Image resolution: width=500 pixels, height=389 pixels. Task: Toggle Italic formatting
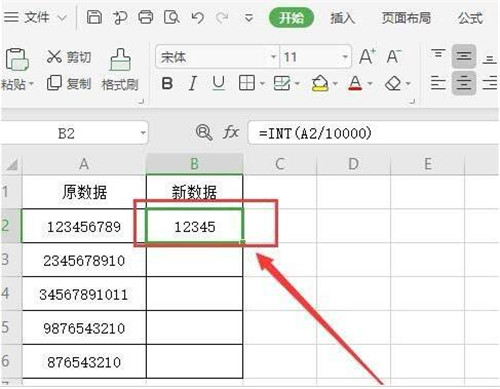click(192, 83)
